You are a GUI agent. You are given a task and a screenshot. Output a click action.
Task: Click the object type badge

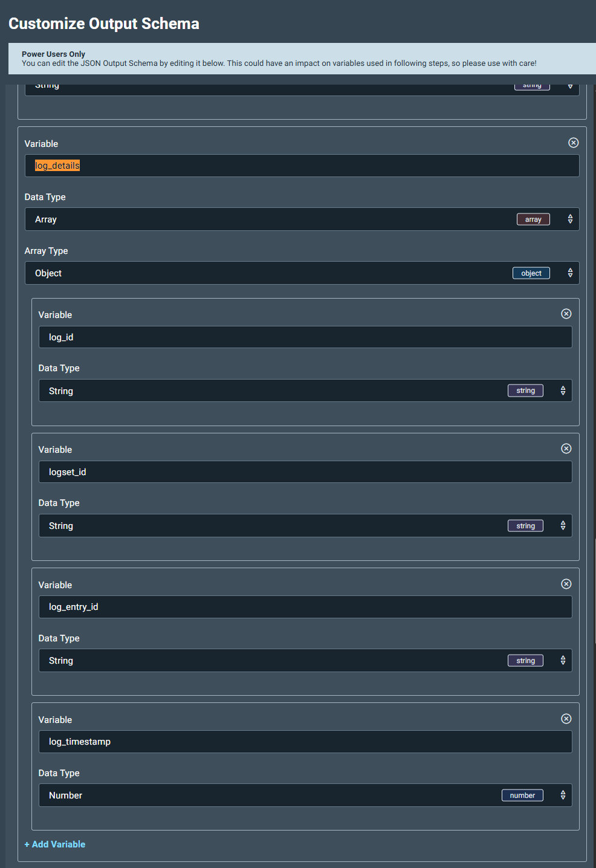click(531, 273)
